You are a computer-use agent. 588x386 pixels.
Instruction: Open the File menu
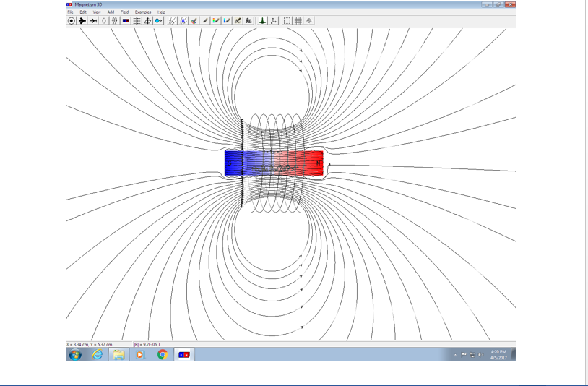click(71, 12)
